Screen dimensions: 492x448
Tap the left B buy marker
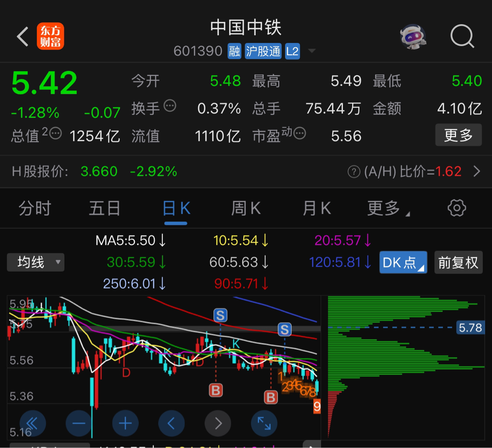tap(216, 390)
